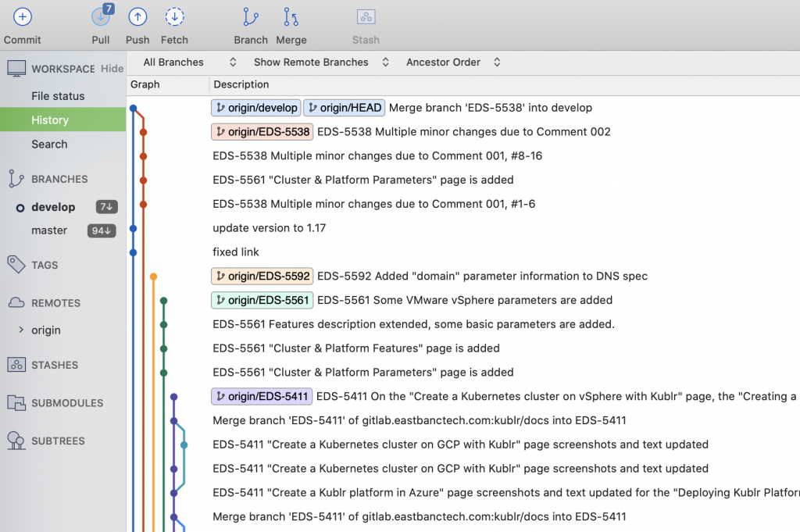Open the Search view
This screenshot has height=532, width=800.
click(49, 144)
